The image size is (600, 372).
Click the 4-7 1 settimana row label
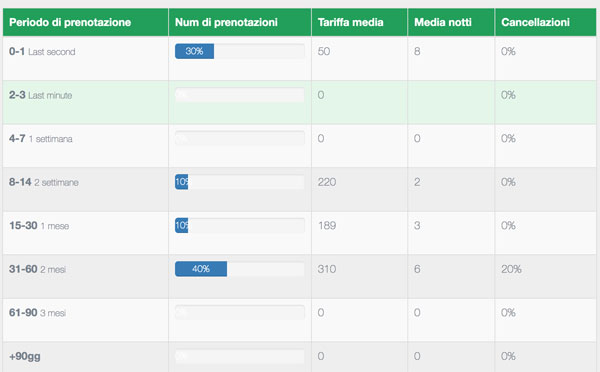pyautogui.click(x=41, y=139)
